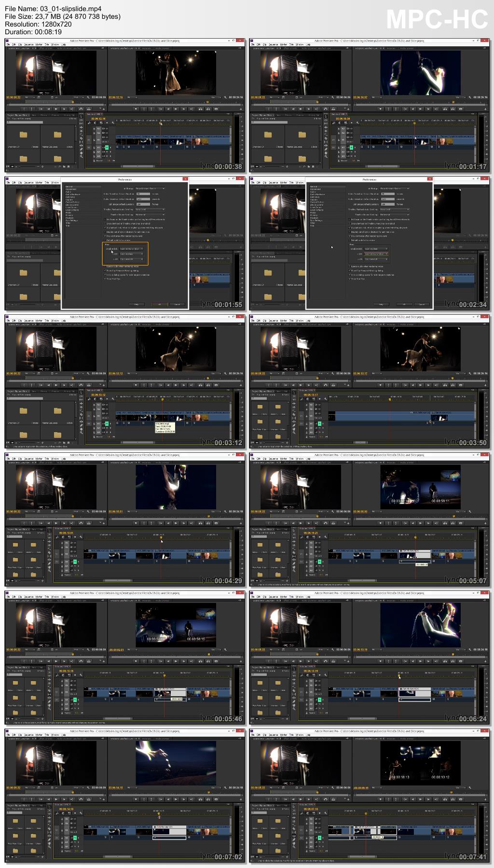
Task: Select the Zoom tool in the 00:00:38 frame
Action: pos(82,156)
